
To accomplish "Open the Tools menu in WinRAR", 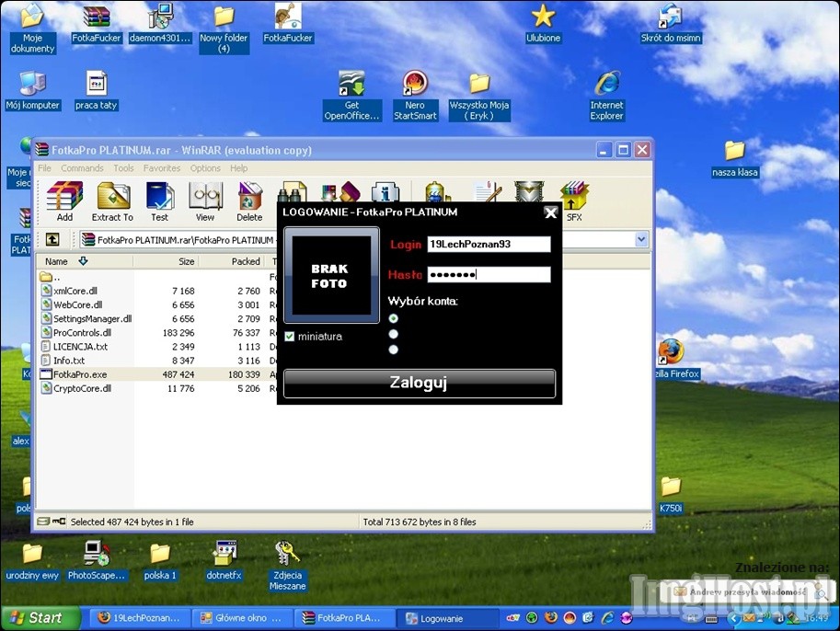I will 124,168.
